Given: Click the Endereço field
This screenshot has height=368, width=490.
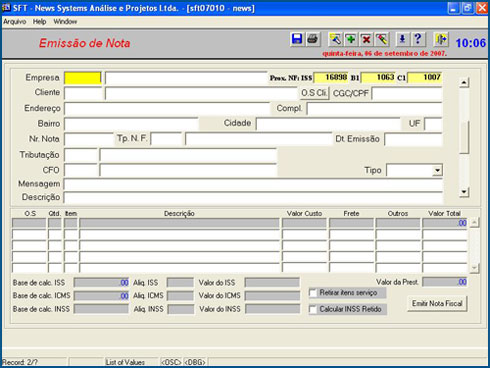Looking at the screenshot, I should (167, 108).
